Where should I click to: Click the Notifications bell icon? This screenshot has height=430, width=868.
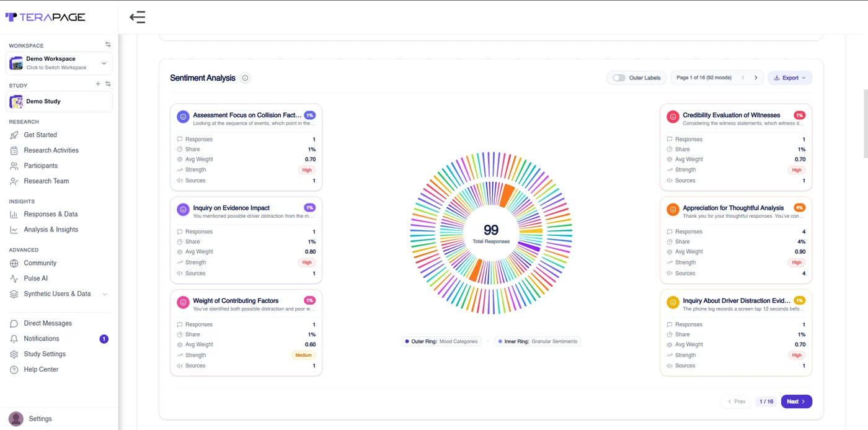14,339
